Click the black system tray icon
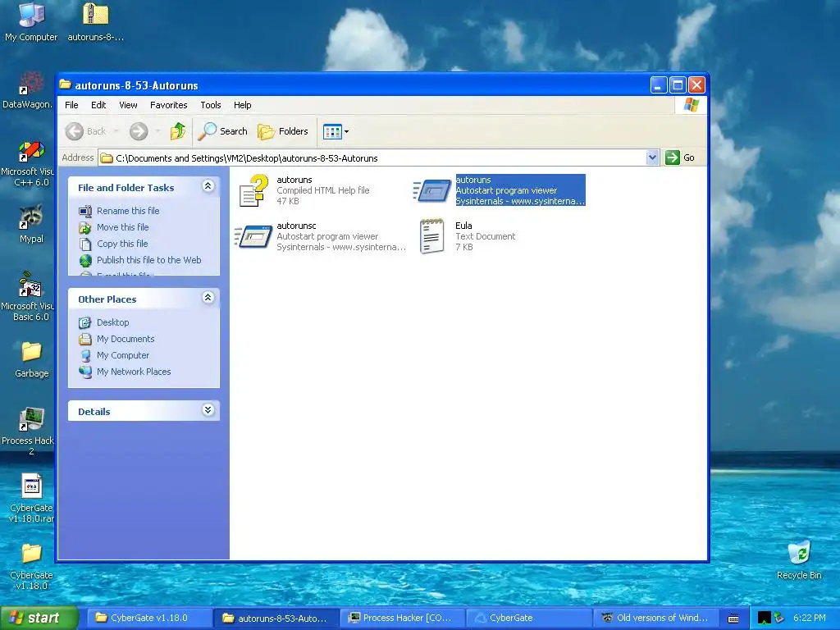 click(765, 619)
